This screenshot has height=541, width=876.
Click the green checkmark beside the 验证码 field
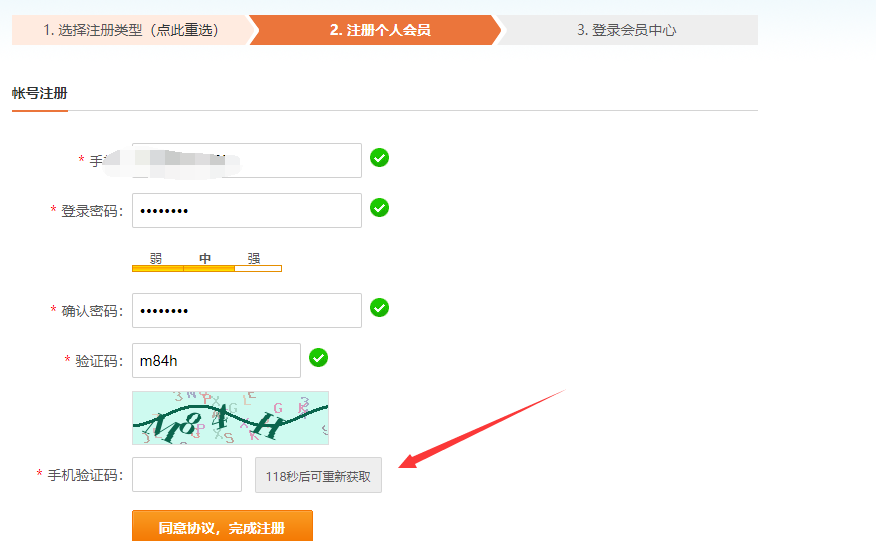coord(319,357)
